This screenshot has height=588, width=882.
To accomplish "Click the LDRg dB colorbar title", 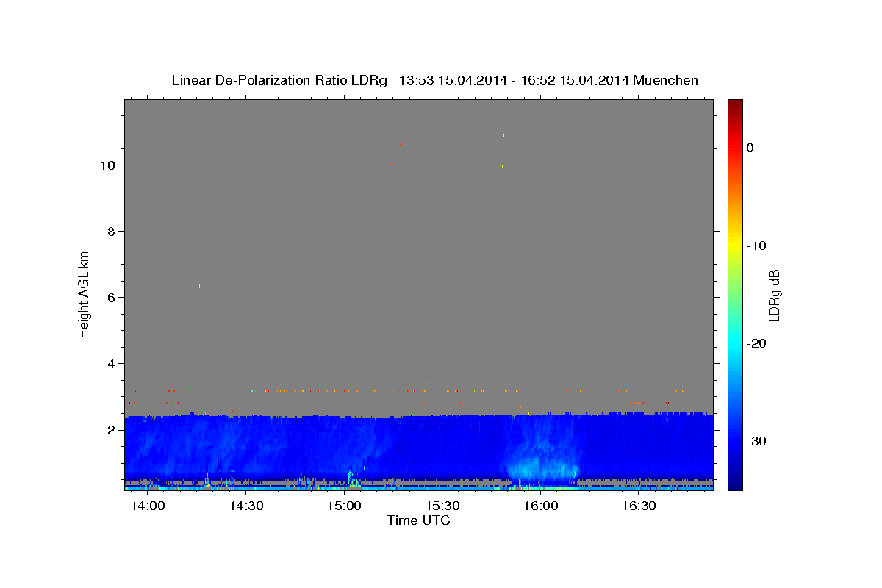I will coord(774,295).
